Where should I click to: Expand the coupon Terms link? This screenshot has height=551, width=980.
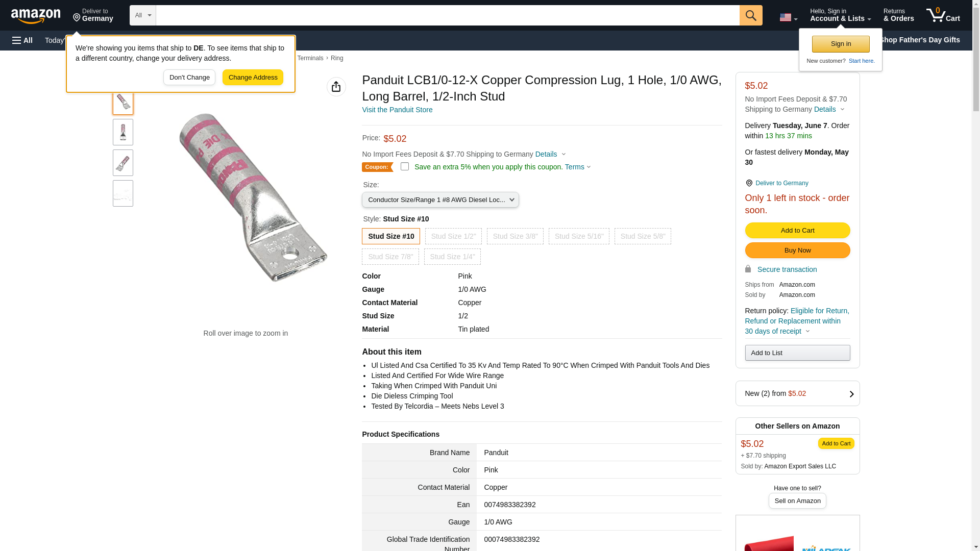[577, 167]
